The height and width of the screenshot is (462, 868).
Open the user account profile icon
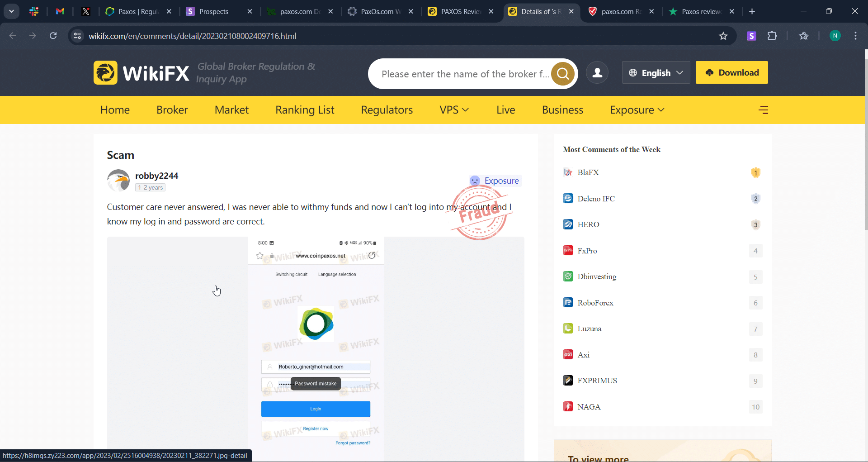pos(597,73)
